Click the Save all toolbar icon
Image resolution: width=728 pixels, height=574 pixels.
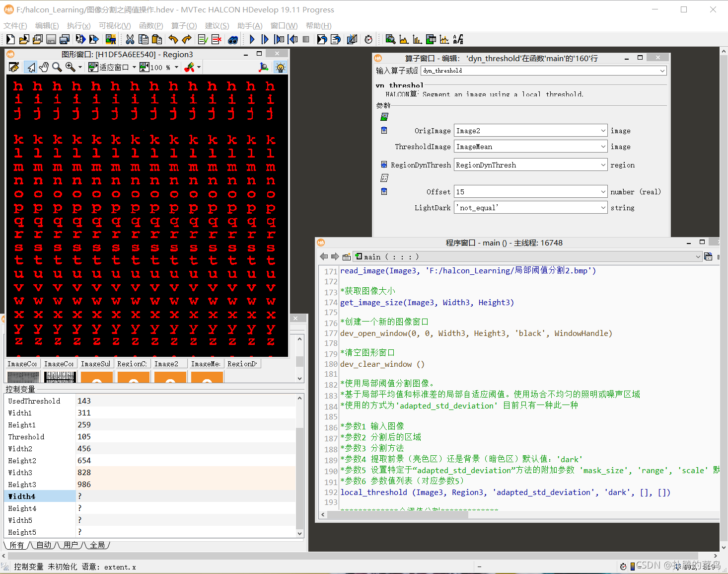tap(64, 39)
